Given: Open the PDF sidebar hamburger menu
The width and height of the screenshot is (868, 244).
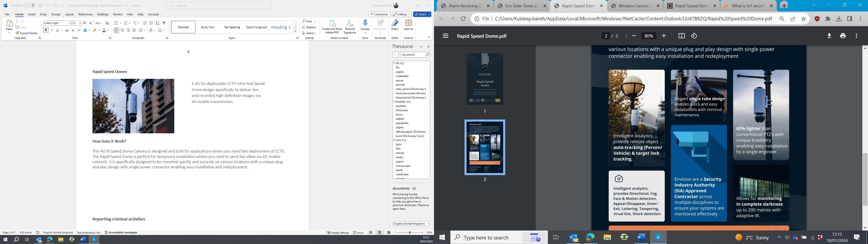Looking at the screenshot, I should (446, 36).
